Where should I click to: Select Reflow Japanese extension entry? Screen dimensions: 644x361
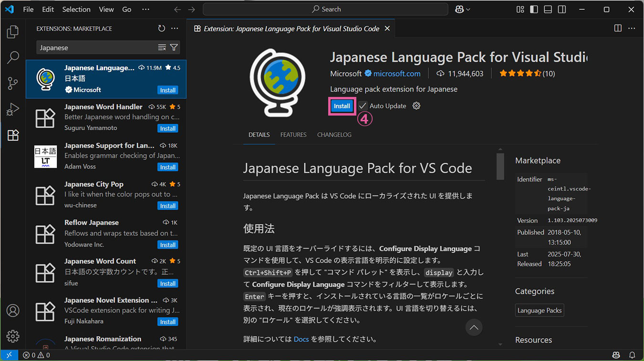coord(106,234)
